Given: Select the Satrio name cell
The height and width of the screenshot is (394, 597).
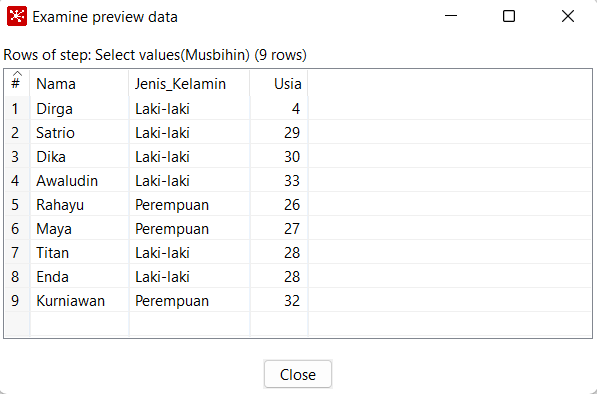Looking at the screenshot, I should click(x=79, y=133).
